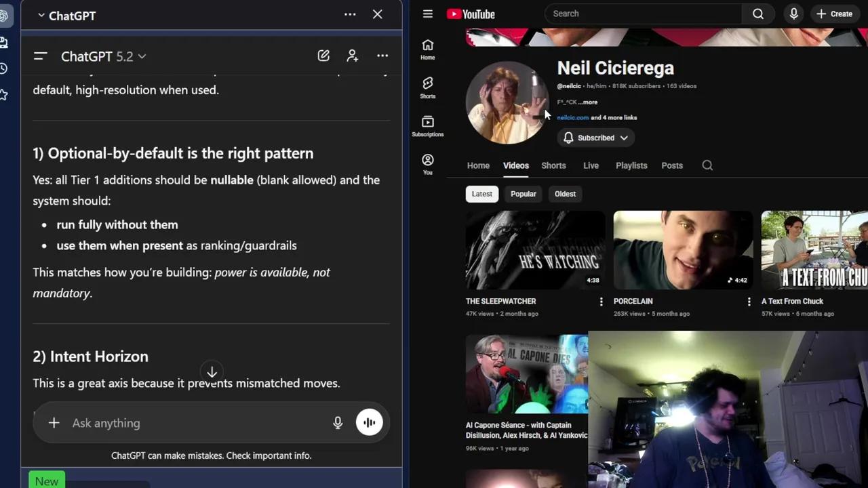Screen dimensions: 868x488
Task: Open THE SLEEPWATCHER video thumbnail
Action: (x=536, y=249)
